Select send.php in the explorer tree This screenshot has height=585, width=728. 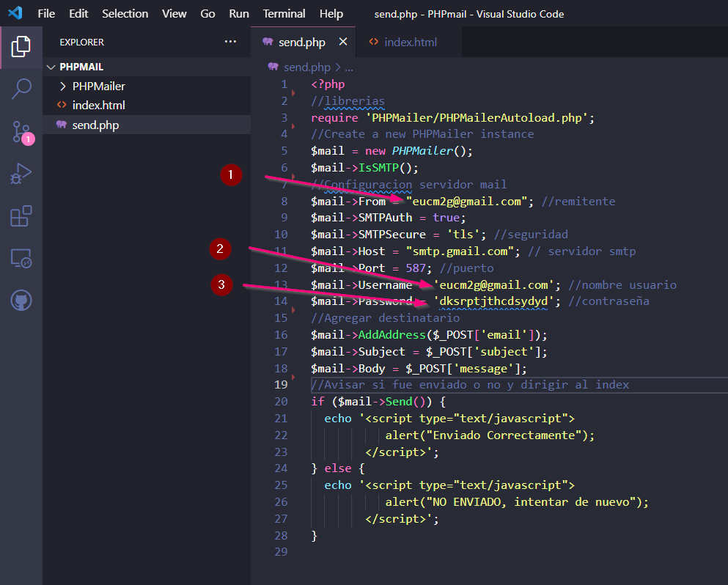[x=147, y=125]
